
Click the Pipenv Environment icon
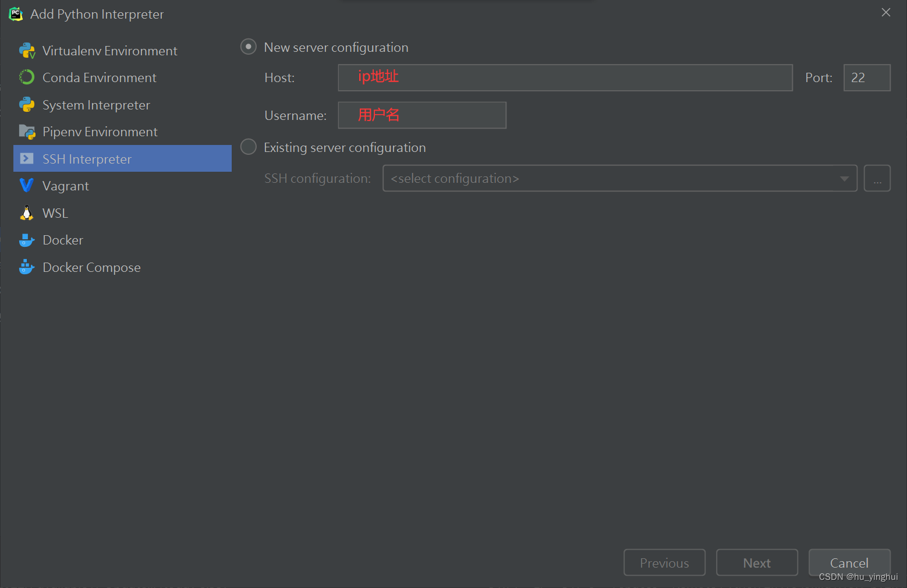coord(27,132)
